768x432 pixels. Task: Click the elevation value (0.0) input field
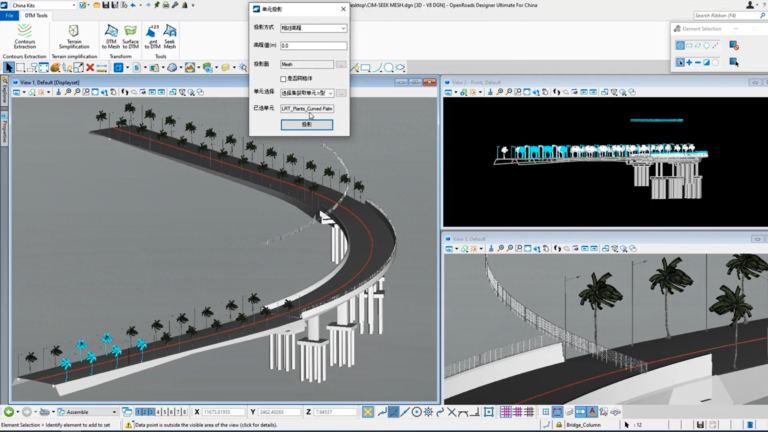coord(313,46)
